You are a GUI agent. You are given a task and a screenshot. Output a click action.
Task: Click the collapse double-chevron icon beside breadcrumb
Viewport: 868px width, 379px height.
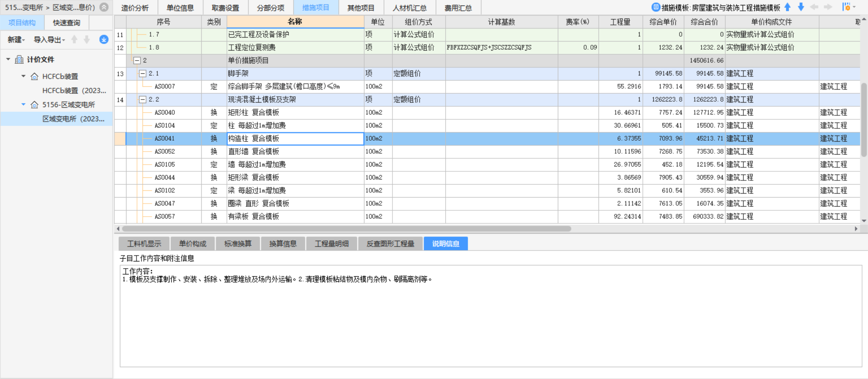[104, 7]
